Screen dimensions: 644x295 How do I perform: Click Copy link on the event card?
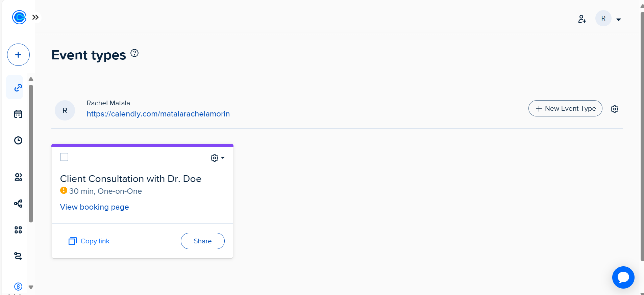click(x=89, y=241)
